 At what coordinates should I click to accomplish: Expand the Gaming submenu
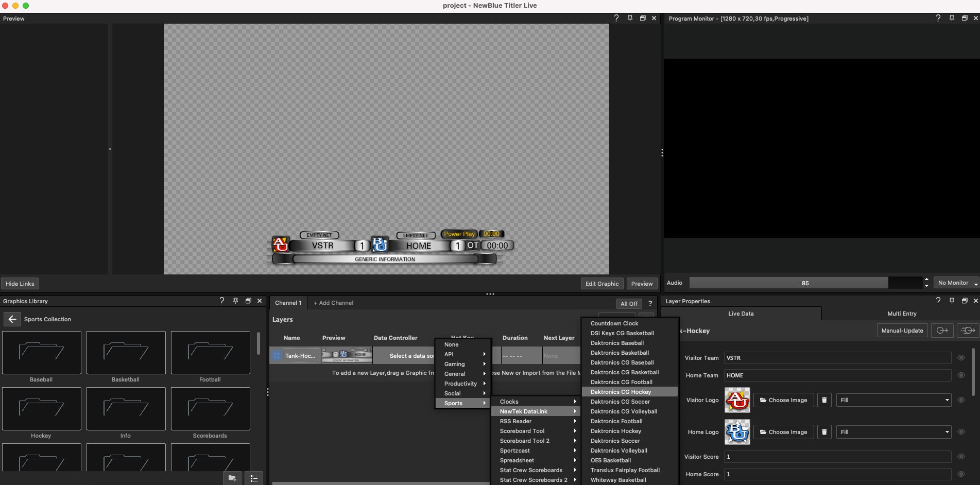tap(464, 364)
